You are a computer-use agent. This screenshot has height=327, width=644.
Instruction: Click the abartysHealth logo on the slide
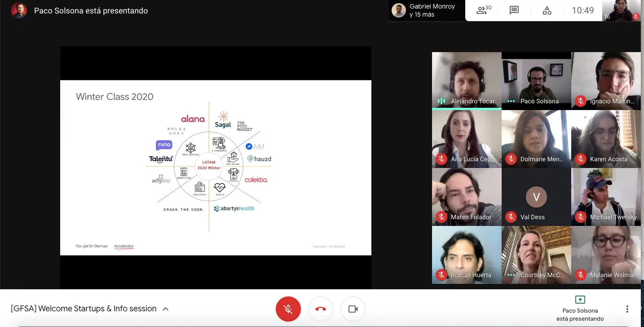pyautogui.click(x=234, y=208)
